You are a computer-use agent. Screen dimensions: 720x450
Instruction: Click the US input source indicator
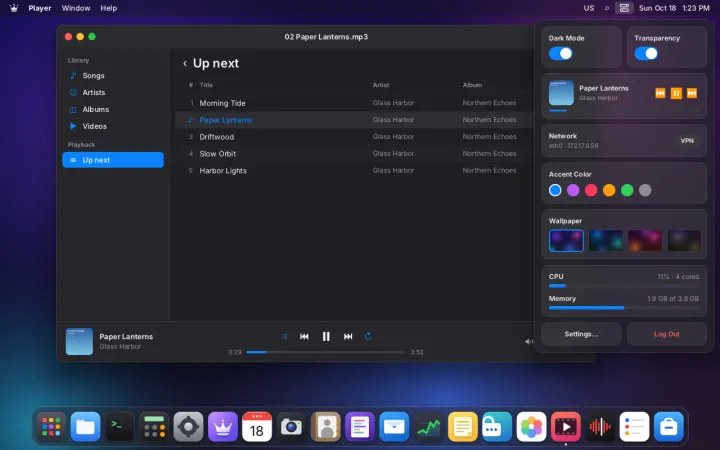(x=589, y=8)
